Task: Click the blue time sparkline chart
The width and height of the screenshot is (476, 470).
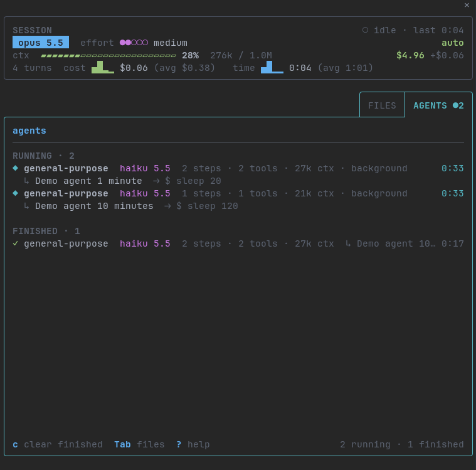Action: pos(272,67)
